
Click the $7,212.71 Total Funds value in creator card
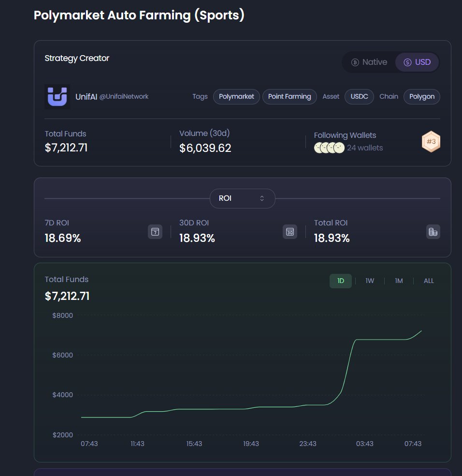(66, 148)
